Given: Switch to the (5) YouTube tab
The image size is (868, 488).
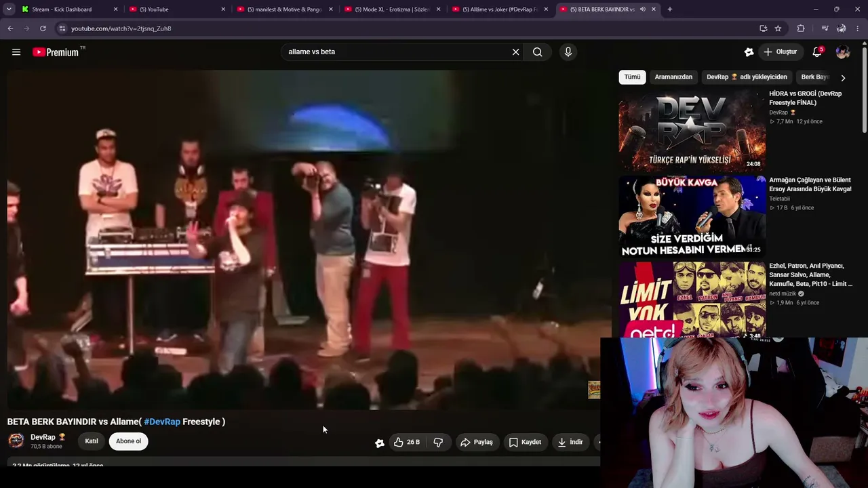Looking at the screenshot, I should coord(178,9).
